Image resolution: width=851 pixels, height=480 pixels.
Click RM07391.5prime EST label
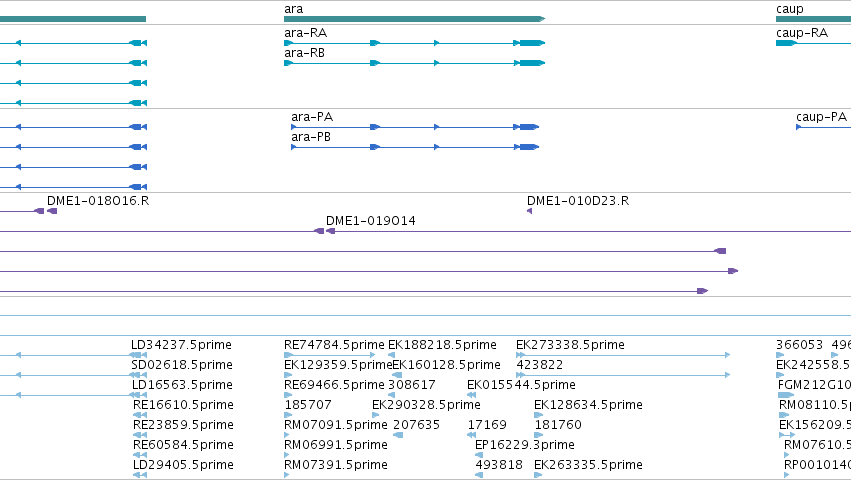pyautogui.click(x=336, y=465)
